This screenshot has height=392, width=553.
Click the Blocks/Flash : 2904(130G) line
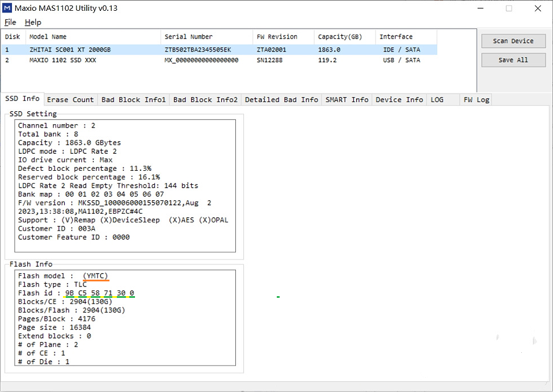pyautogui.click(x=71, y=310)
